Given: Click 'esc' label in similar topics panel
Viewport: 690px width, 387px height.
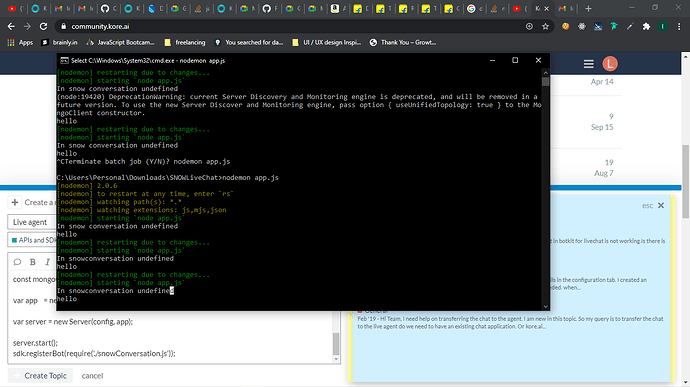Looking at the screenshot, I should pyautogui.click(x=647, y=206).
